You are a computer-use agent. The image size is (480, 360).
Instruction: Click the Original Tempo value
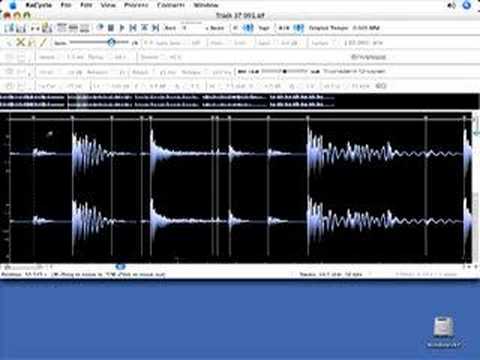pyautogui.click(x=366, y=28)
